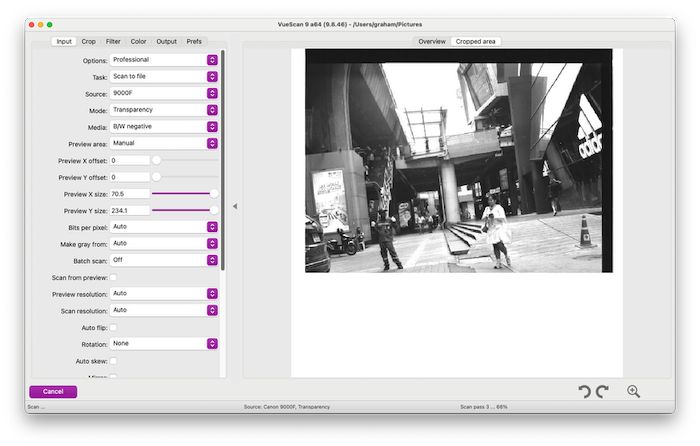Viewport: 700px width, 446px height.
Task: Open the Make gray from dropdown
Action: click(164, 243)
